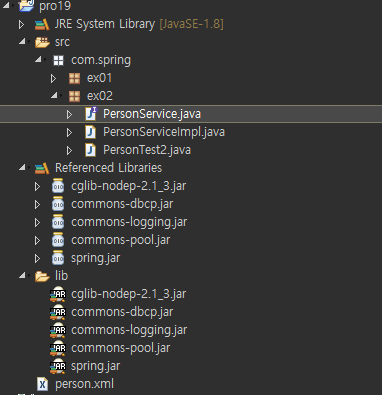Select the src label
Viewport: 382px width, 395px height.
click(x=62, y=42)
